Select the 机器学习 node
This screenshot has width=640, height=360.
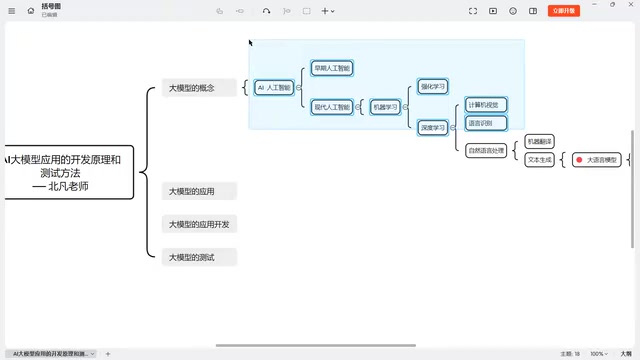385,107
